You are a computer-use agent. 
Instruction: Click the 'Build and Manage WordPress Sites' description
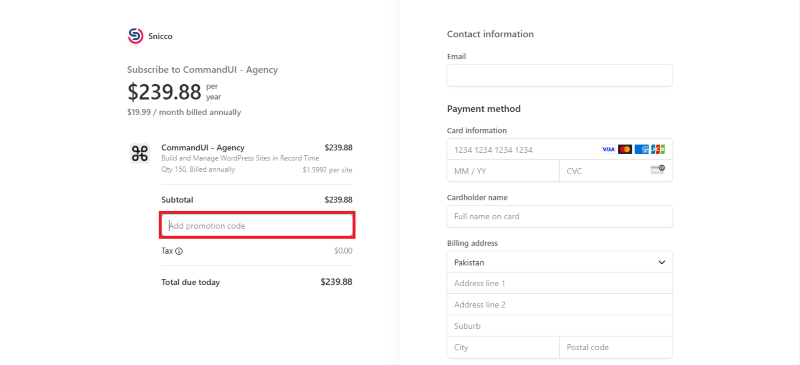[x=240, y=159]
